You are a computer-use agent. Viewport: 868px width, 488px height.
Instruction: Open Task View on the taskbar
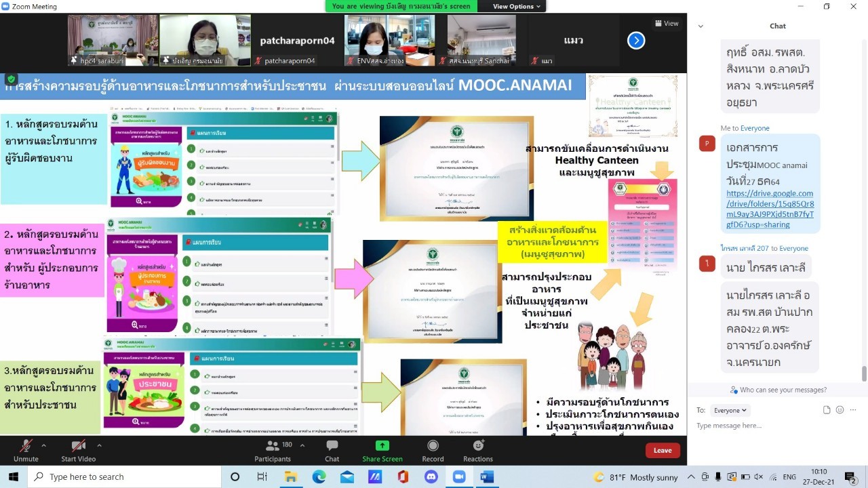pyautogui.click(x=262, y=477)
